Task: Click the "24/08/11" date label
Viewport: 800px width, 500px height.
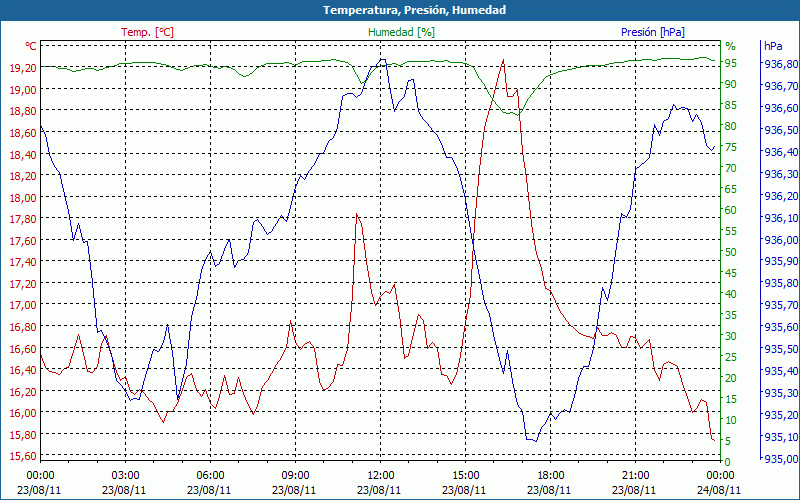Action: tap(719, 490)
